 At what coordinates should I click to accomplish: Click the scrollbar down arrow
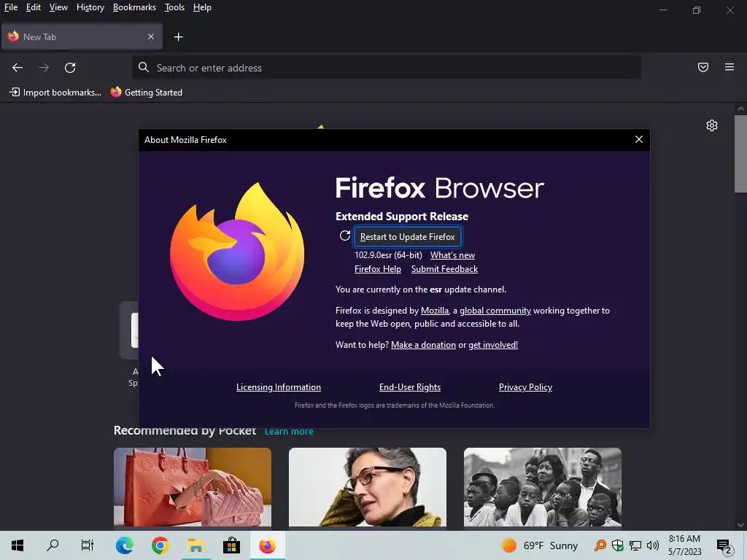(740, 525)
